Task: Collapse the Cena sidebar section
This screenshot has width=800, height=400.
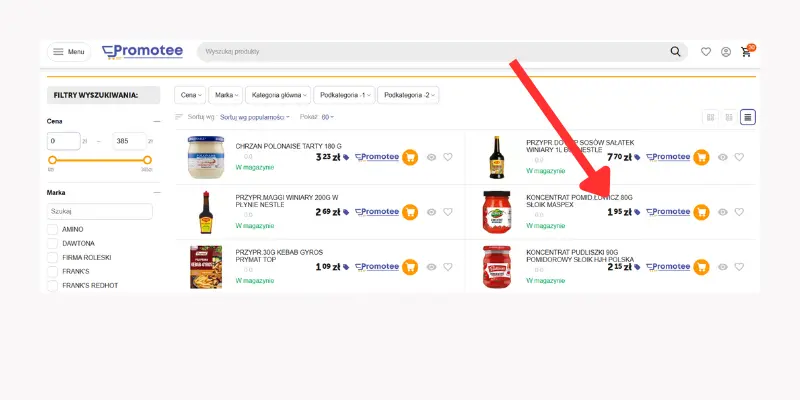Action: click(x=157, y=121)
